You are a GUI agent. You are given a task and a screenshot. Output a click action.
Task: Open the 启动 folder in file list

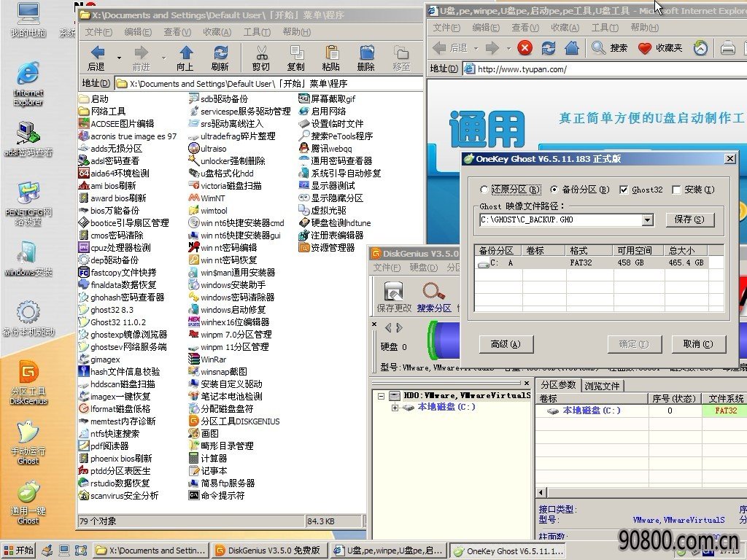pyautogui.click(x=94, y=99)
